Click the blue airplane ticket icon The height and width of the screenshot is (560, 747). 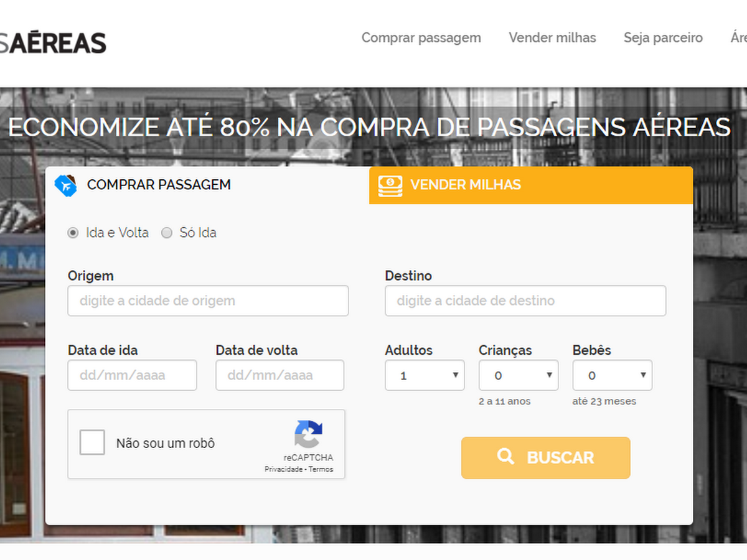65,185
